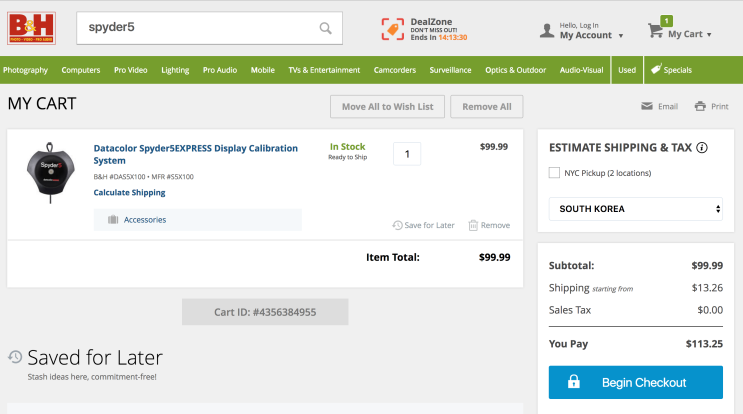This screenshot has width=743, height=414.
Task: Click the user account silhouette icon
Action: pyautogui.click(x=547, y=31)
